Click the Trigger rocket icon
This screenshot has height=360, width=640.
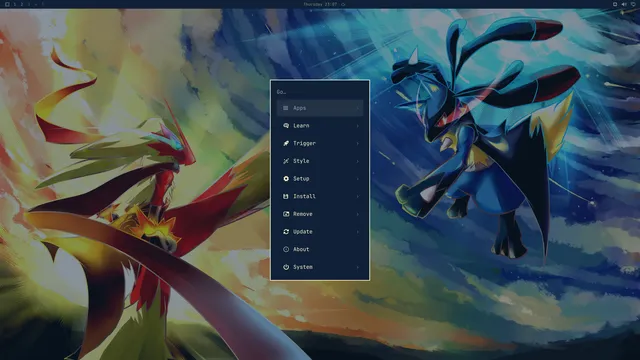click(286, 143)
